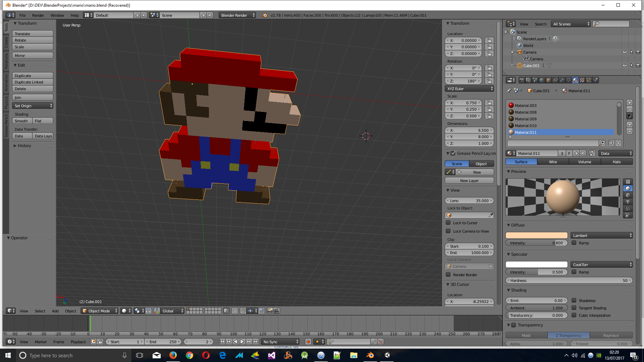Screen dimensions: 644x362
Task: Switch to the Volume material tab
Action: tap(585, 162)
